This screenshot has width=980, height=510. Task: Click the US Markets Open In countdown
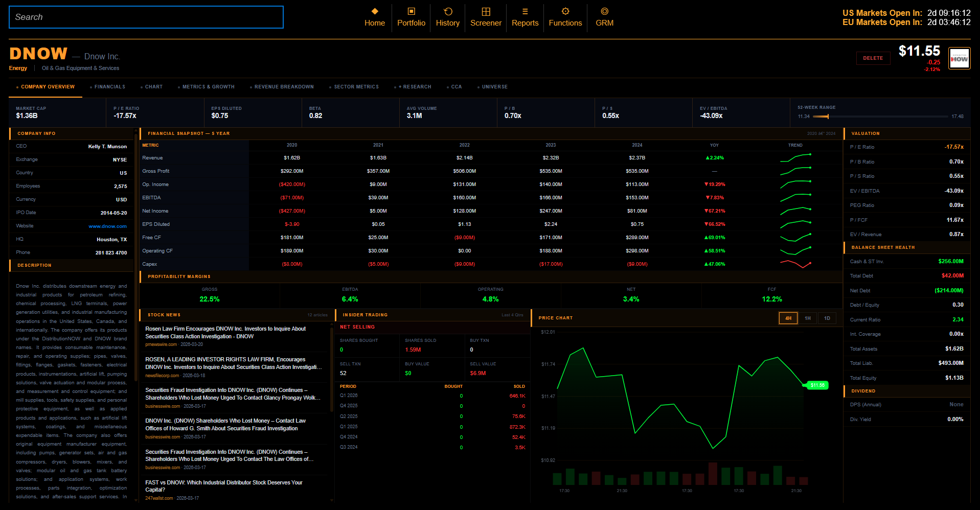point(906,13)
